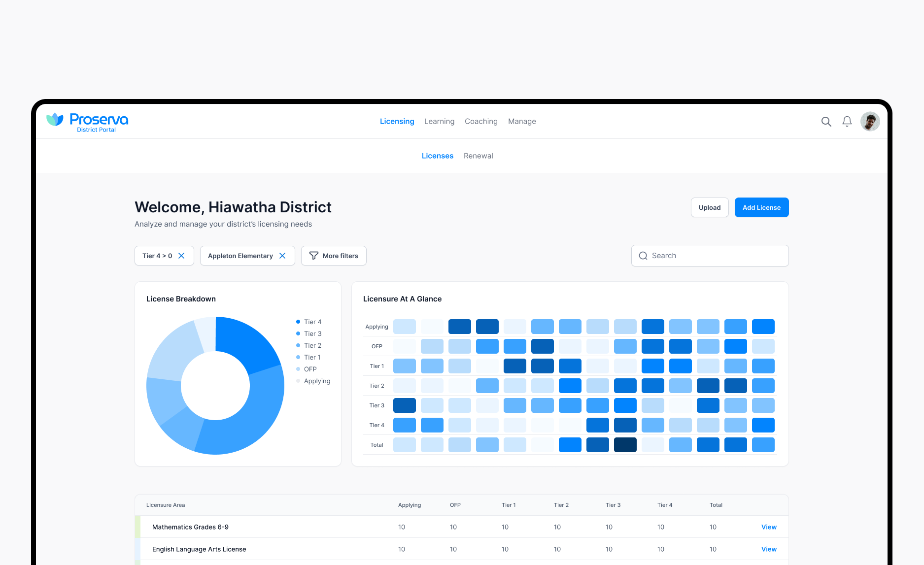This screenshot has height=565, width=924.
Task: Open More filters
Action: [x=334, y=256]
